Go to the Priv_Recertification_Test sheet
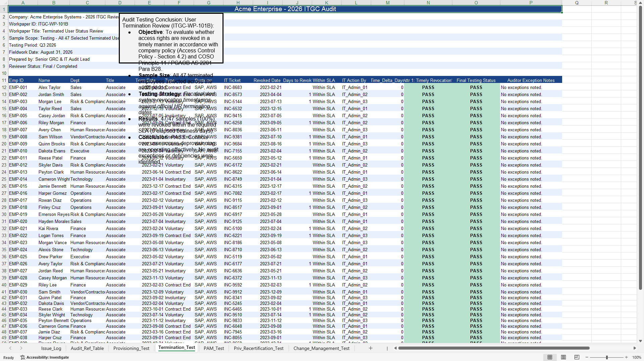The image size is (644, 361). pyautogui.click(x=259, y=348)
